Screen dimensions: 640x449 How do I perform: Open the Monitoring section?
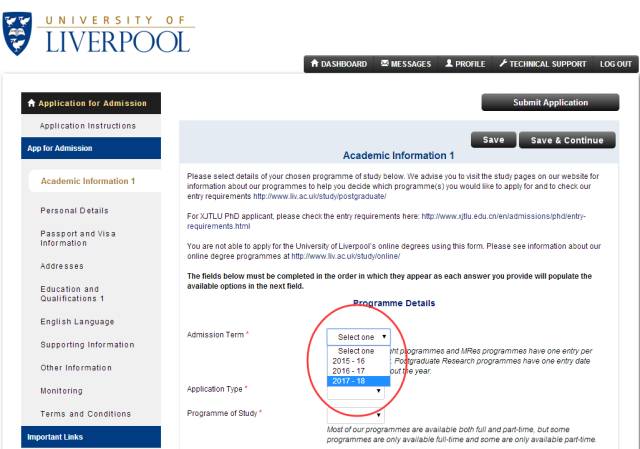(61, 391)
